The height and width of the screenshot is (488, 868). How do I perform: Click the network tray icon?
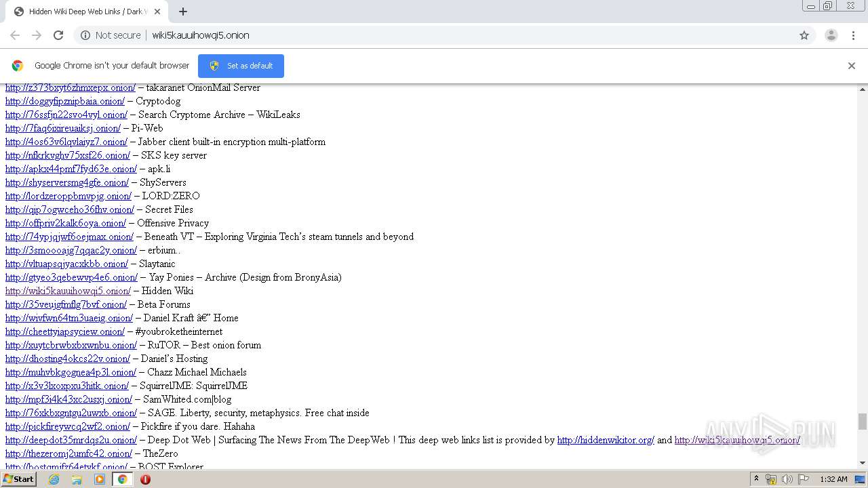pyautogui.click(x=771, y=479)
